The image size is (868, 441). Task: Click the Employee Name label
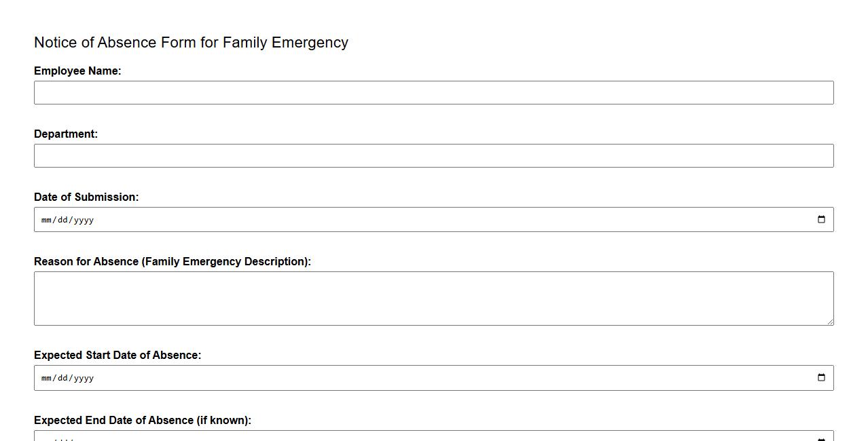point(77,71)
